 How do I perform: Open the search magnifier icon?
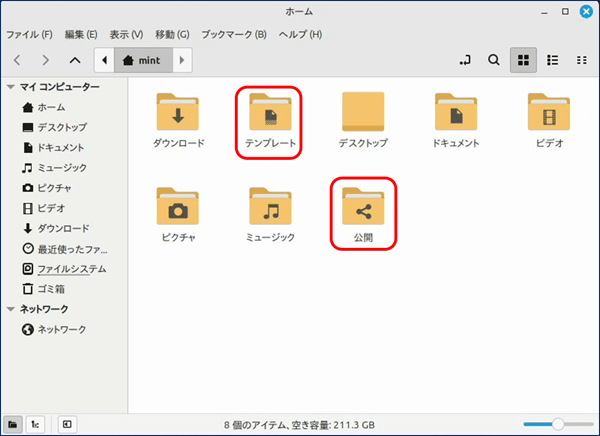tap(494, 60)
